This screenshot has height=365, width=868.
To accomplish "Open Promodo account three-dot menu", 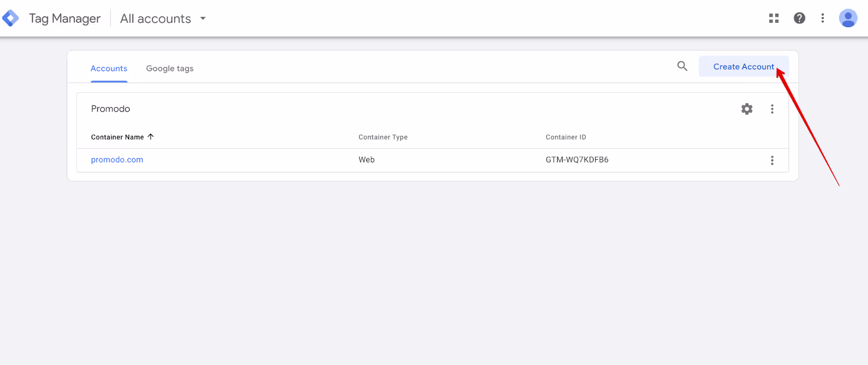I will (x=772, y=109).
